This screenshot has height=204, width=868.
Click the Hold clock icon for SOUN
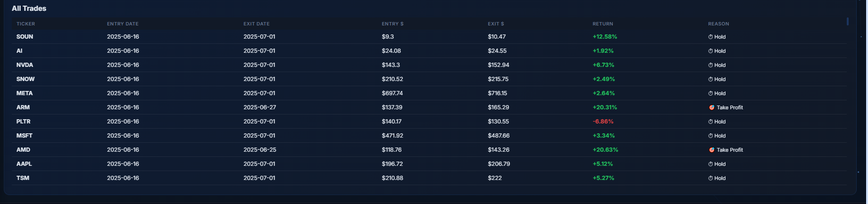tap(710, 37)
